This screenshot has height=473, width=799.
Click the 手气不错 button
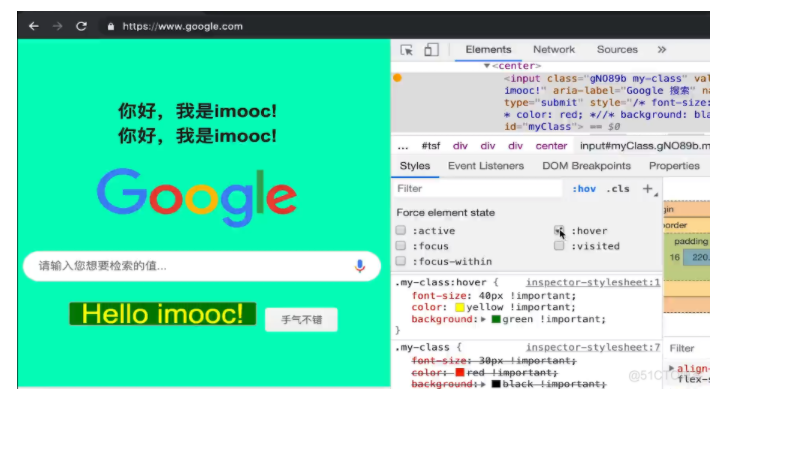301,320
